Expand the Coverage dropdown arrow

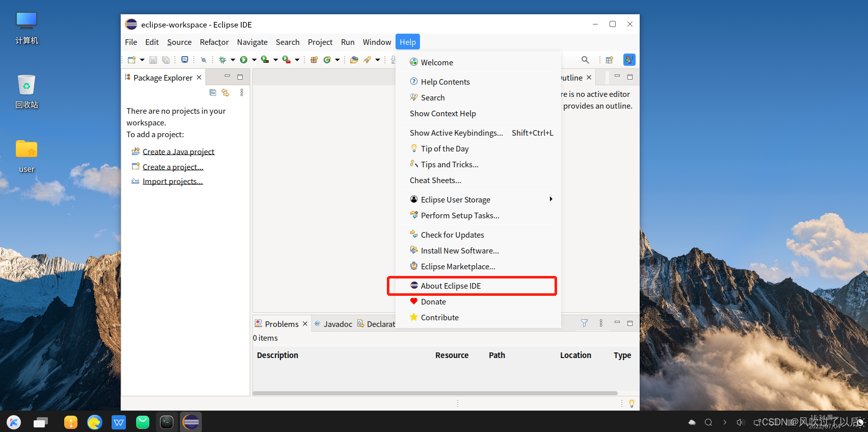[x=276, y=60]
